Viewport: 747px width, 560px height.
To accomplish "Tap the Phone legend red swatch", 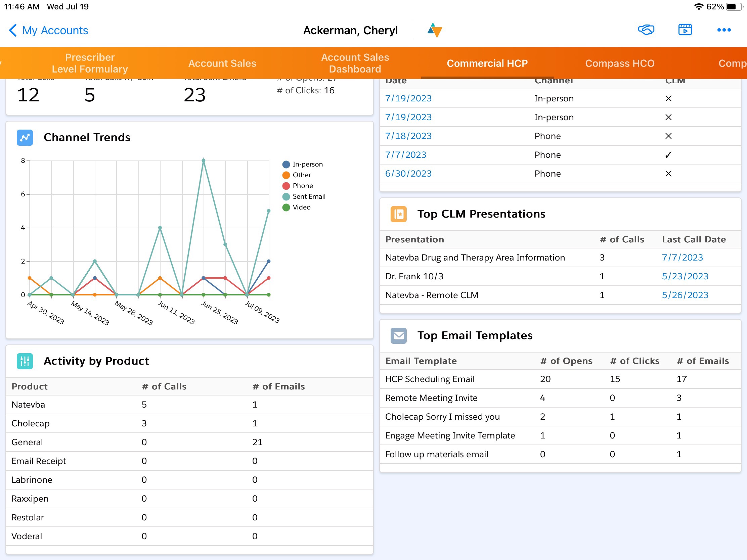I will [x=286, y=186].
